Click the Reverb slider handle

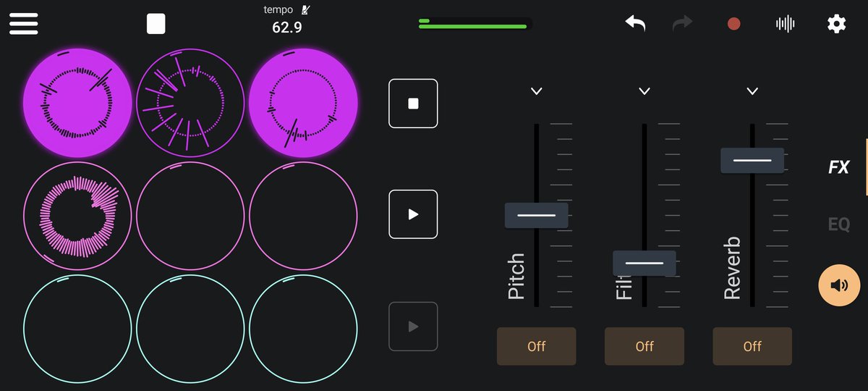(x=752, y=160)
